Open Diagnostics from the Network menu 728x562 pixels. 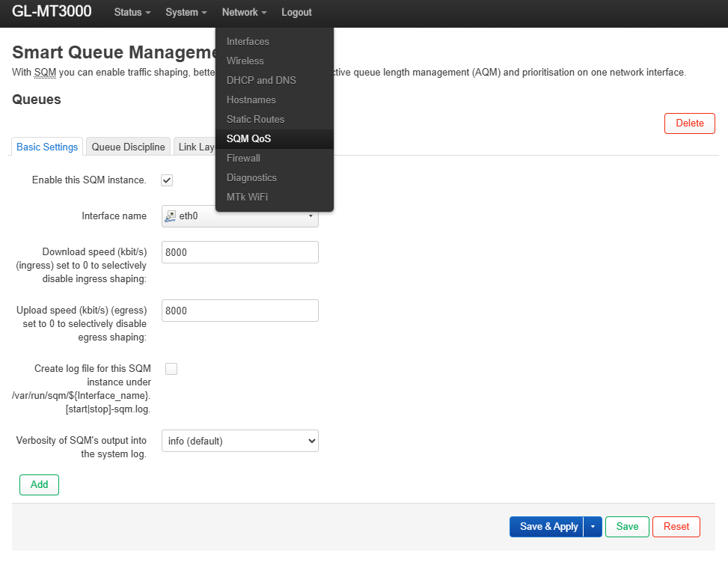[250, 177]
